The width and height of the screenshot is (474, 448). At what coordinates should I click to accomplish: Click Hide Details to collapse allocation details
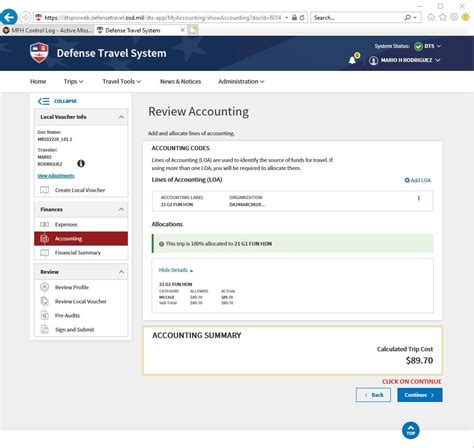click(176, 270)
